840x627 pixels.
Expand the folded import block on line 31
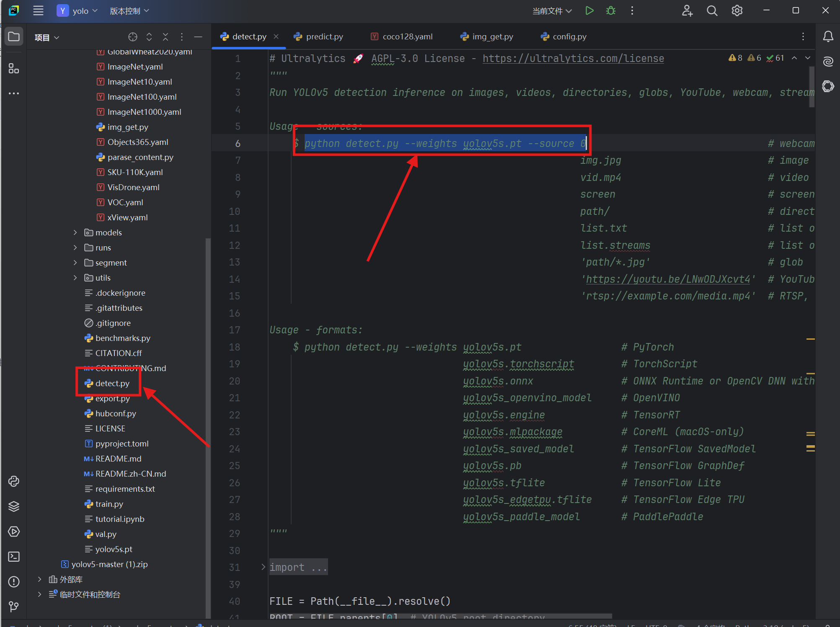click(263, 567)
